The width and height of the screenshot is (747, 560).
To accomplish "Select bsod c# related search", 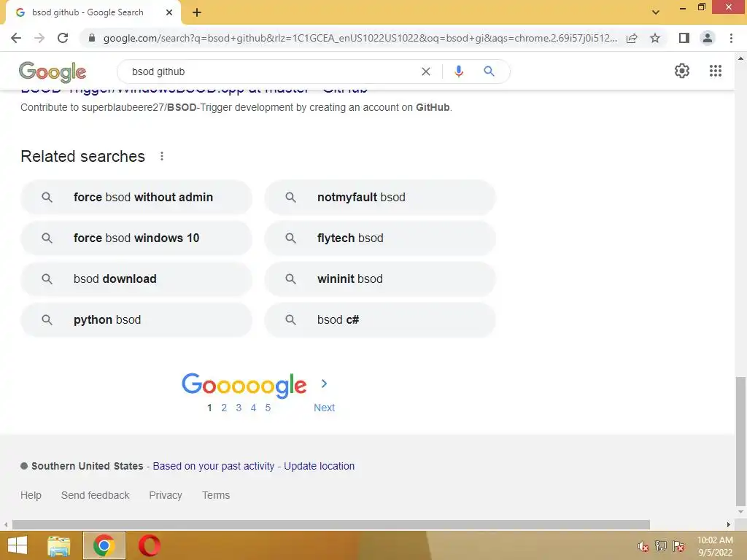I will point(380,320).
